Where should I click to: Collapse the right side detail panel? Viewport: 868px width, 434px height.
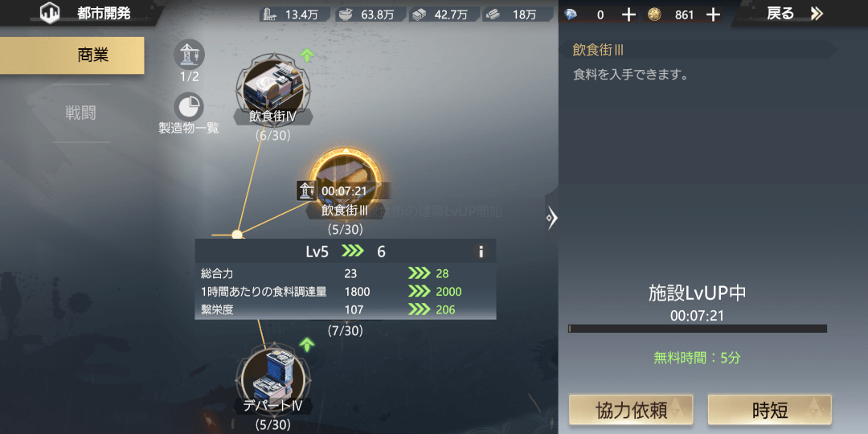click(x=551, y=218)
